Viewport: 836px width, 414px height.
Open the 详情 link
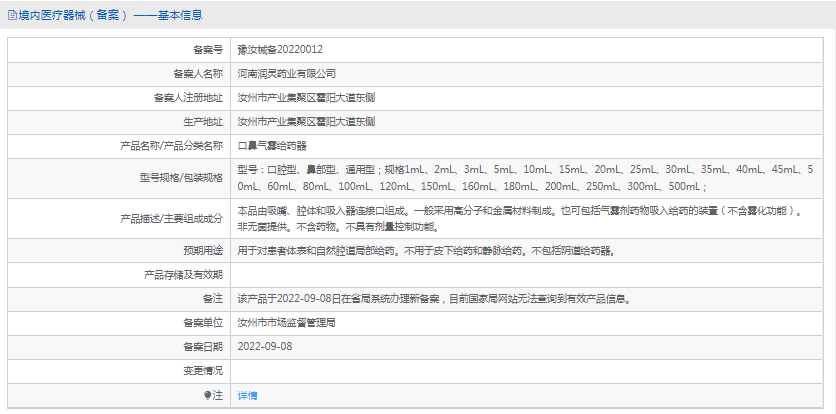[247, 395]
